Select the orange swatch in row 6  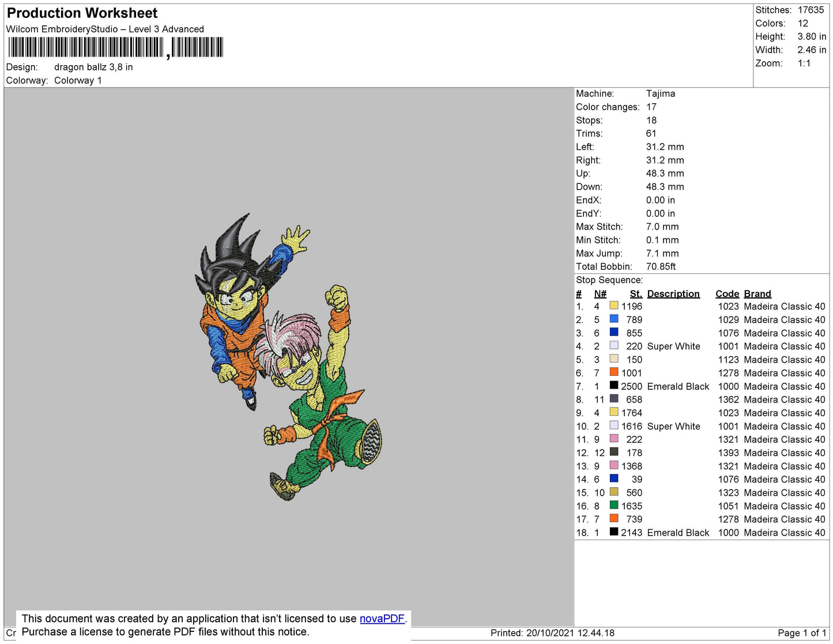[614, 372]
